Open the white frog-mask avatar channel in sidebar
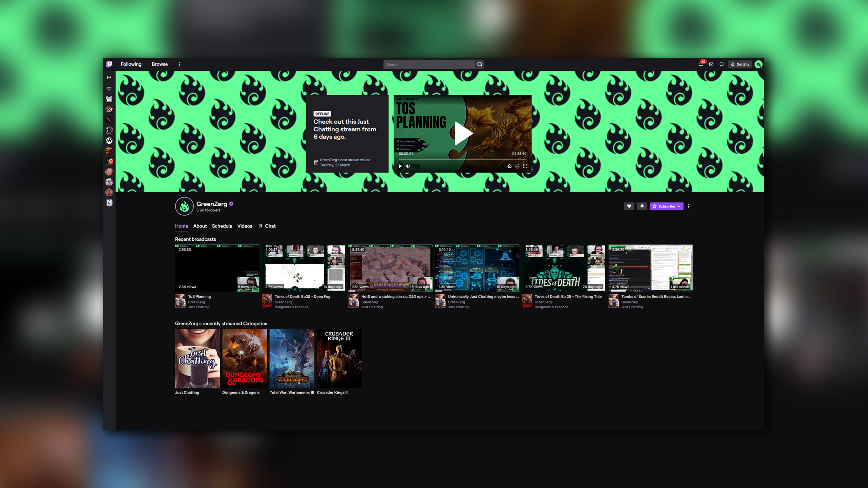The image size is (868, 488). click(x=109, y=99)
